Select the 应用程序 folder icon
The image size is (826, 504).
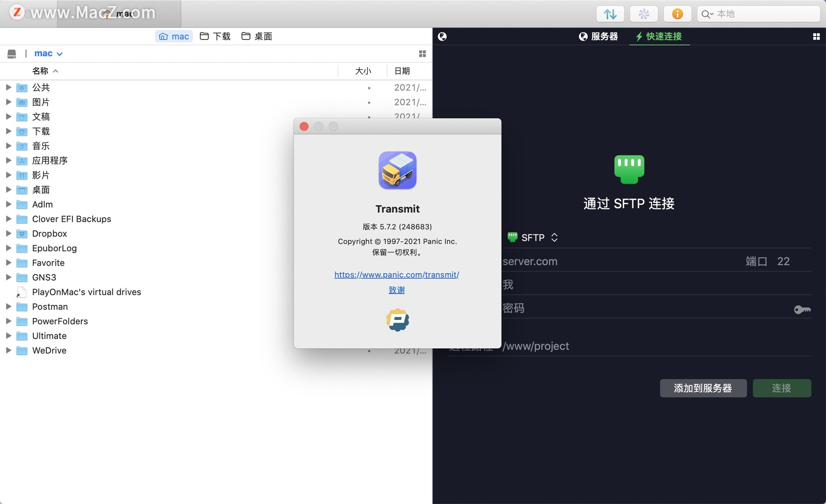pos(22,161)
